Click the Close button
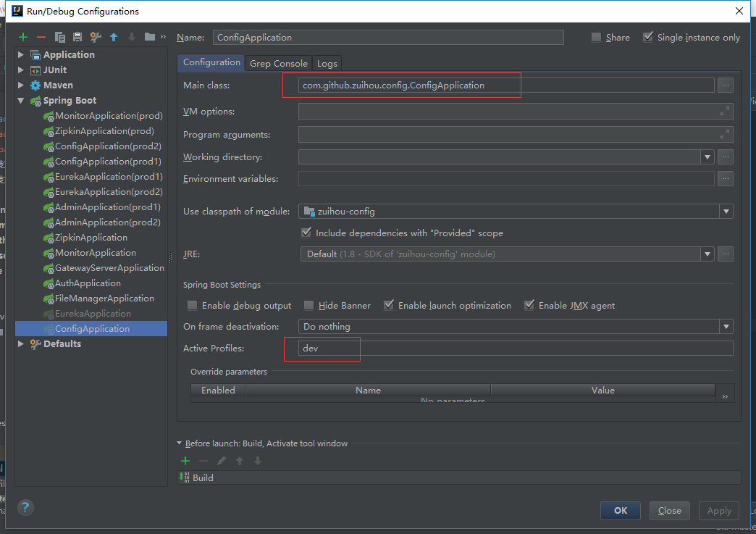This screenshot has width=756, height=534. point(670,511)
